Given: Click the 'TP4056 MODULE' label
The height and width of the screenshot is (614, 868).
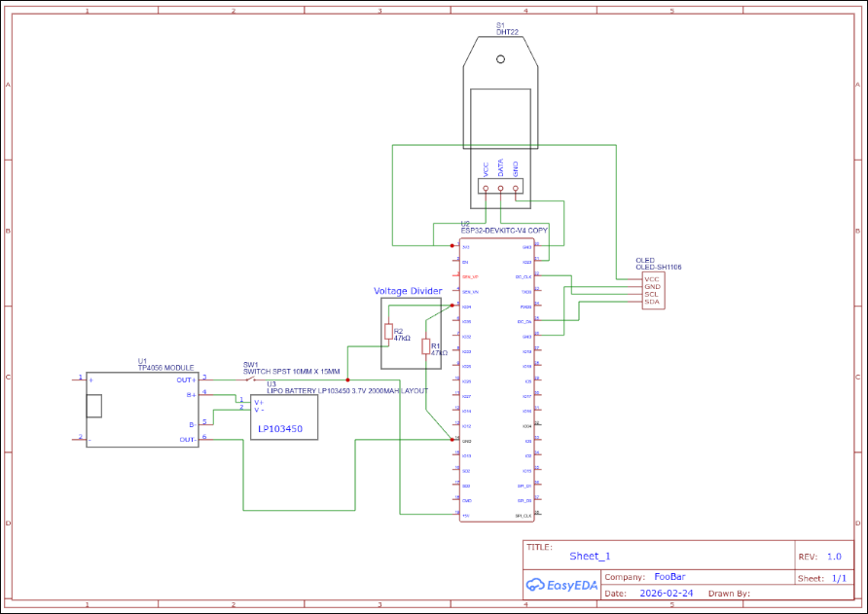Looking at the screenshot, I should click(165, 368).
